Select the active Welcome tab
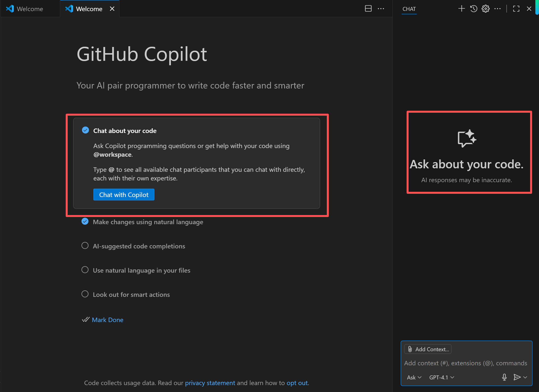The image size is (539, 392). (89, 9)
